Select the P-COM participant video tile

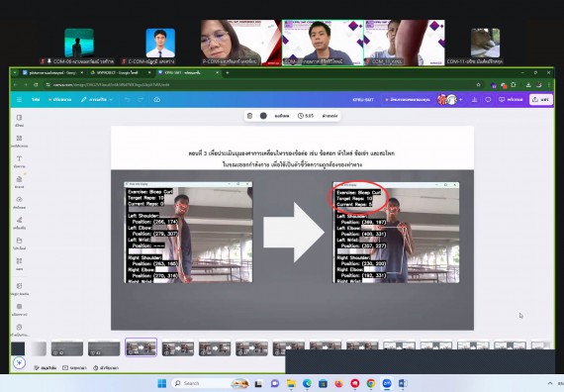[x=241, y=43]
